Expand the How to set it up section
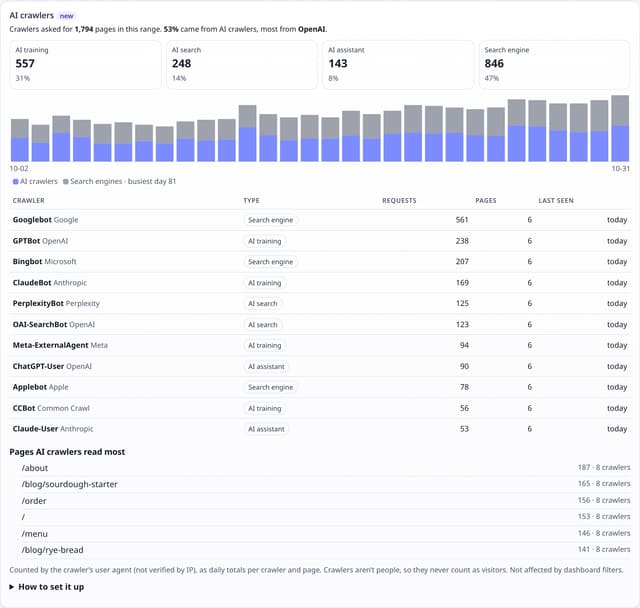 [x=47, y=587]
